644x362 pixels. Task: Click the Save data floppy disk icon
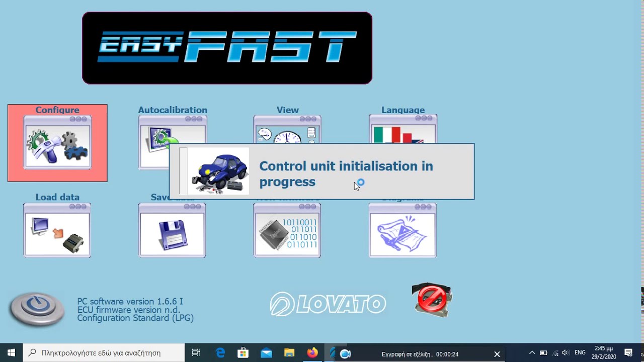(x=172, y=230)
